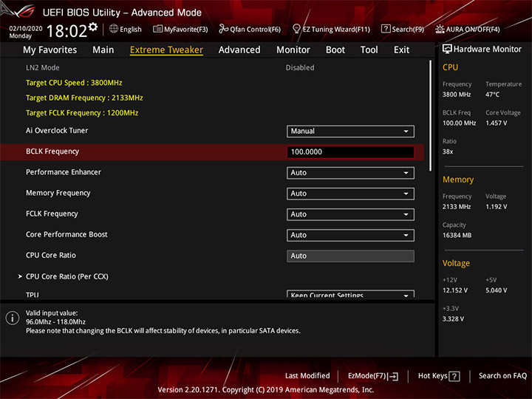
Task: Click +3.3V 3.328 V reading
Action: [x=453, y=319]
